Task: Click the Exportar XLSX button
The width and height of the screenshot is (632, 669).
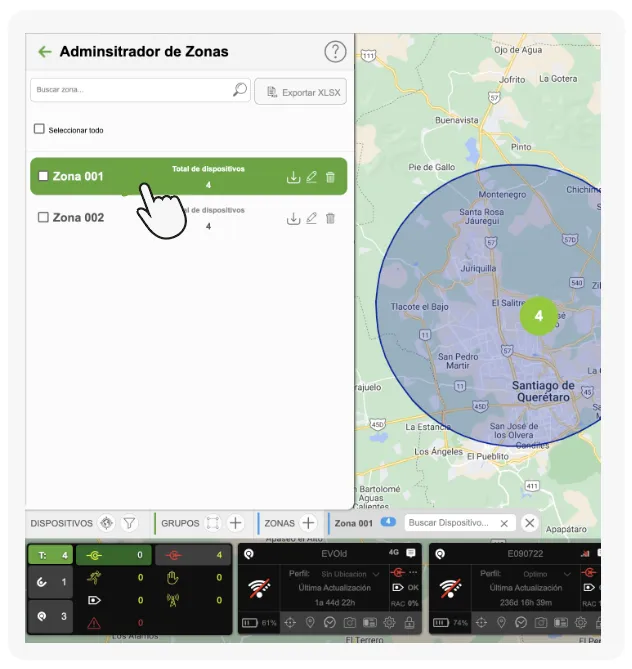Action: coord(300,92)
